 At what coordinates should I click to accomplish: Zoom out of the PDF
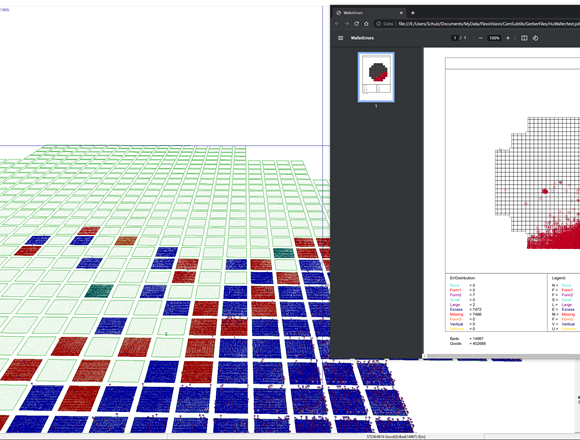click(480, 38)
